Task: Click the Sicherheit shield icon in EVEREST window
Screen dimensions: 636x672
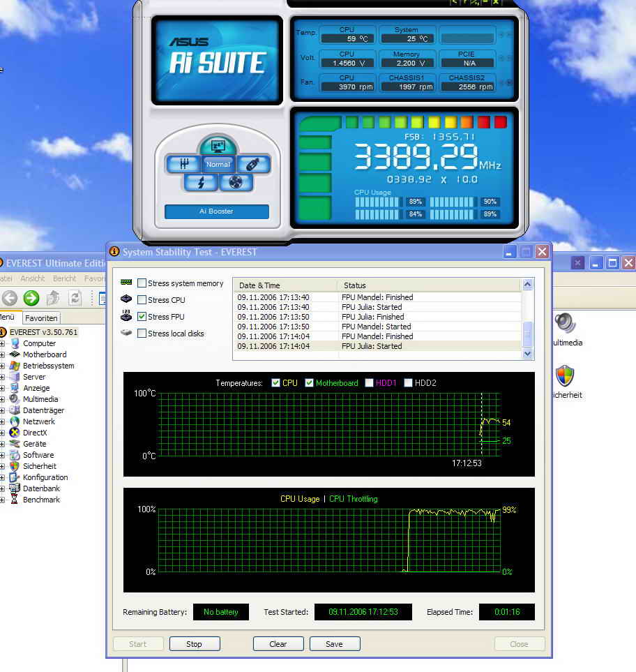Action: pos(565,375)
